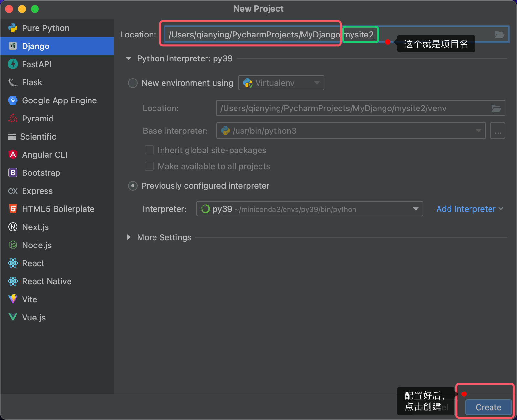Click the Create button
Screen dimensions: 517x420
pos(488,407)
